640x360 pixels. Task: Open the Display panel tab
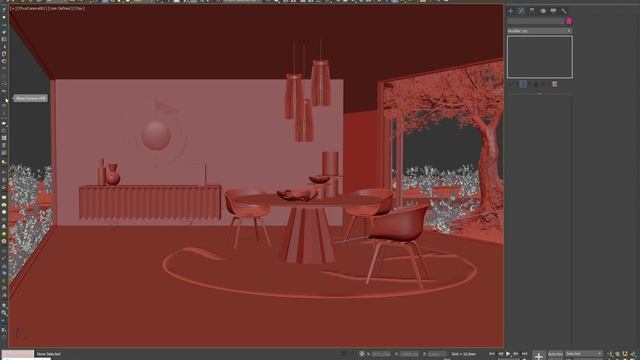pyautogui.click(x=553, y=11)
